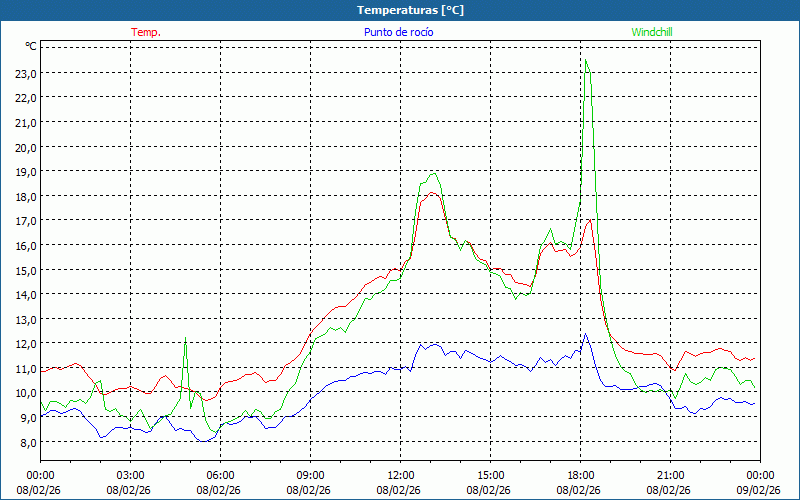800x500 pixels.
Task: Pick the 12:00 time axis label
Action: click(400, 475)
